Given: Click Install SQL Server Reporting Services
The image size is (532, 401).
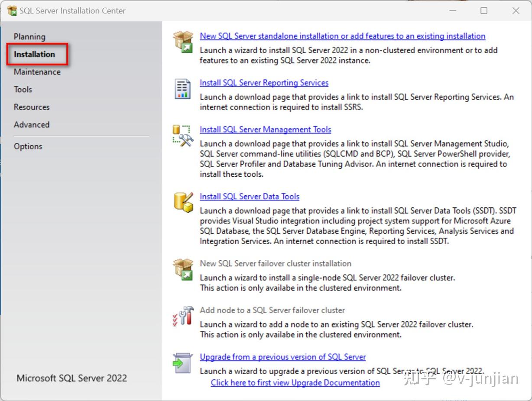Looking at the screenshot, I should tap(264, 83).
